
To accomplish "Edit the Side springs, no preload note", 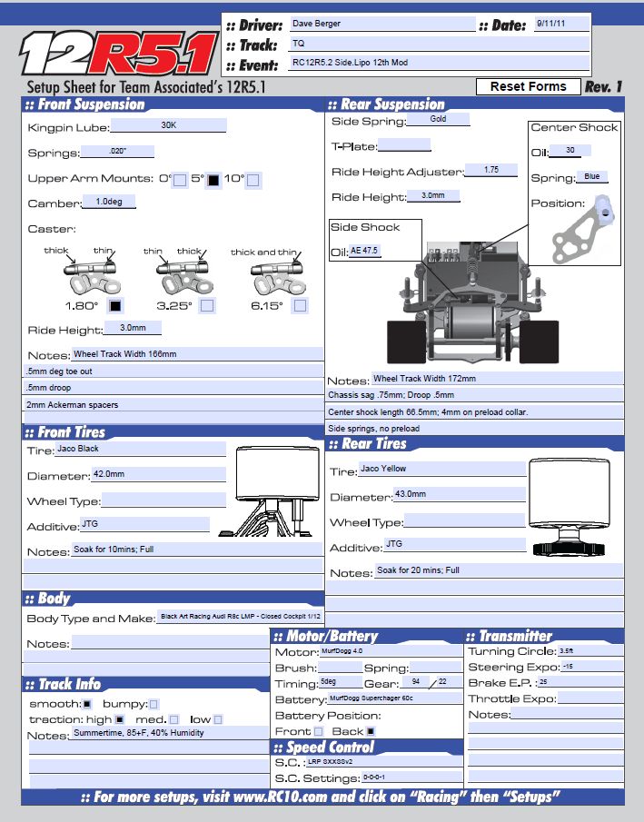I will pyautogui.click(x=475, y=429).
